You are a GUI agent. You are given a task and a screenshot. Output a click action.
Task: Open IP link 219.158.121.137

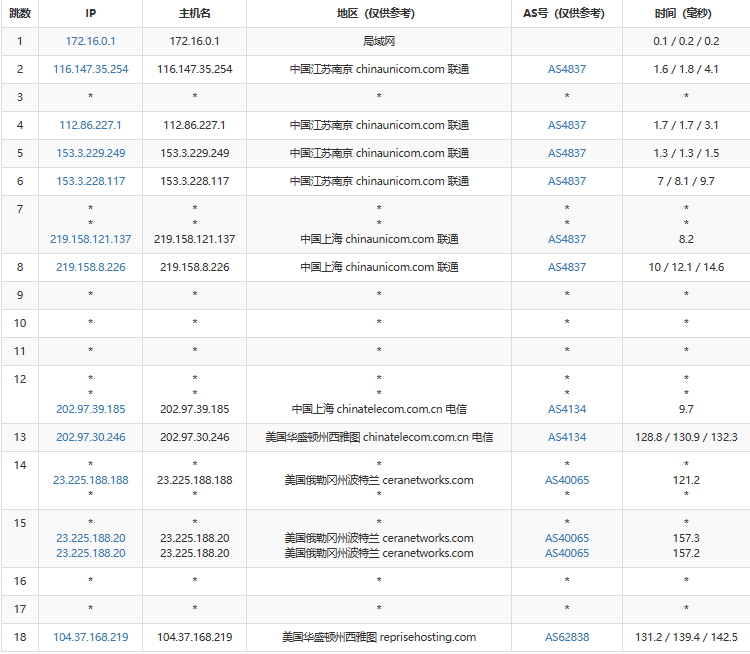pos(90,239)
